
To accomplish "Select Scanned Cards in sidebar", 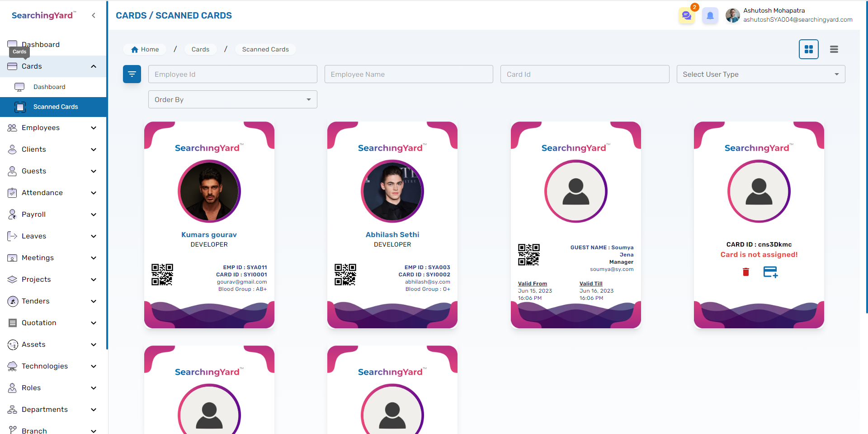I will (x=55, y=107).
